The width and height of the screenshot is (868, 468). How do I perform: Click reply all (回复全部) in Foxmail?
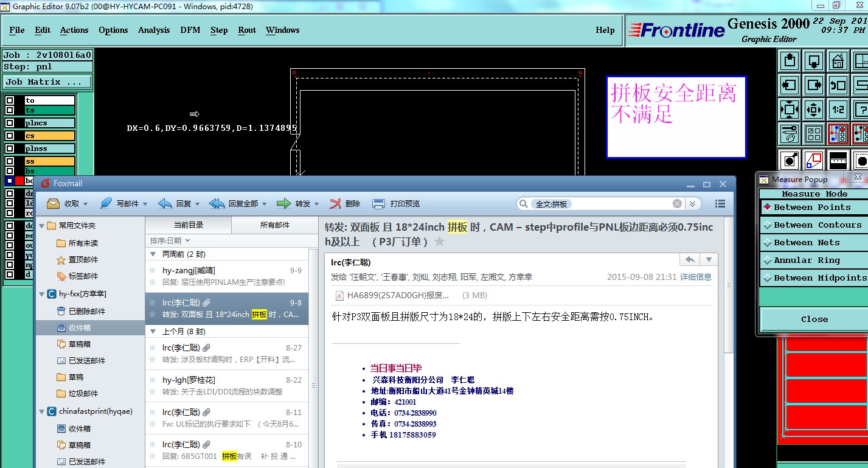[217, 204]
